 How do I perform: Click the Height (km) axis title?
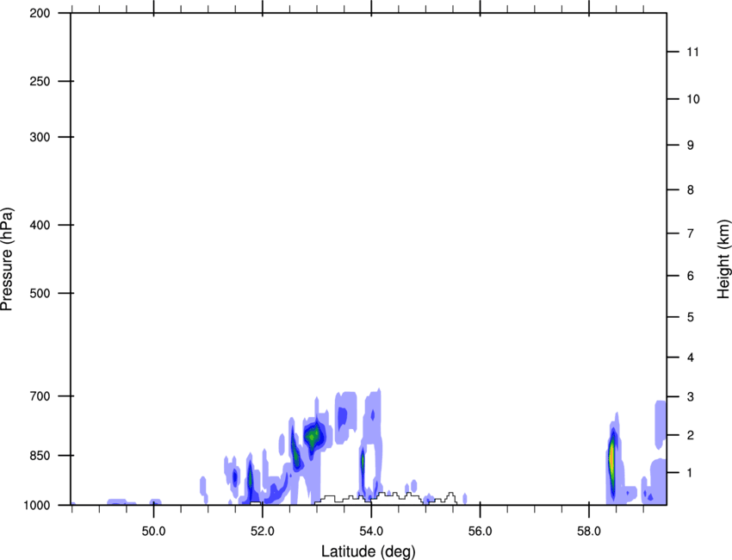[723, 258]
